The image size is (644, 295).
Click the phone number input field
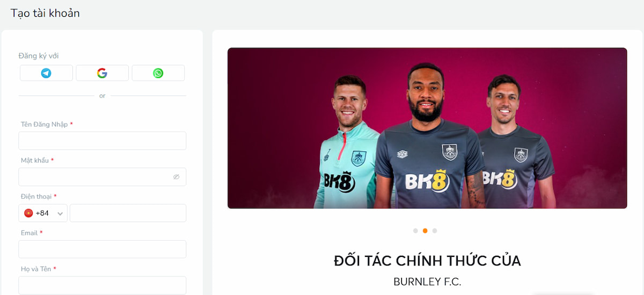[128, 213]
